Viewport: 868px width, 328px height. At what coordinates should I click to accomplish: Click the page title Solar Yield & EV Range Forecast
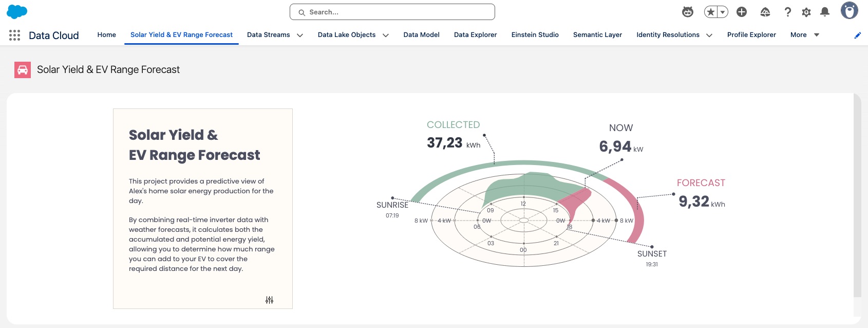tap(108, 70)
